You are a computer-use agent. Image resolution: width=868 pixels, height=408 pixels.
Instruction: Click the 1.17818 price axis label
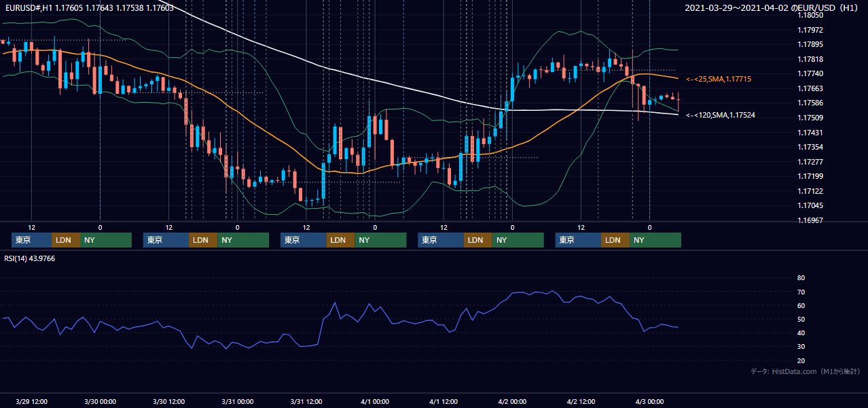tap(810, 59)
